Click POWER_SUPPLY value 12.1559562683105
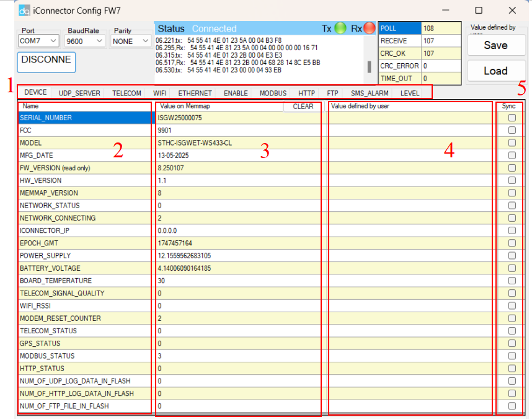The image size is (532, 420). pos(185,256)
